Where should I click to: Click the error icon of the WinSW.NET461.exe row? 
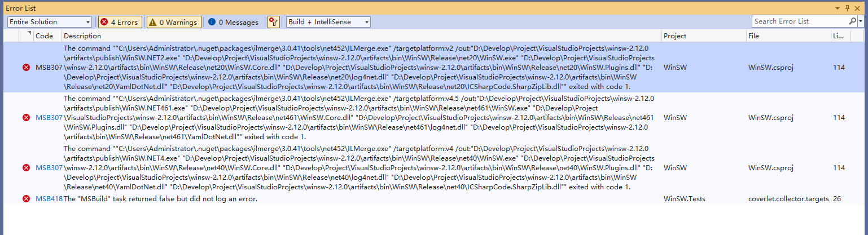click(x=26, y=118)
